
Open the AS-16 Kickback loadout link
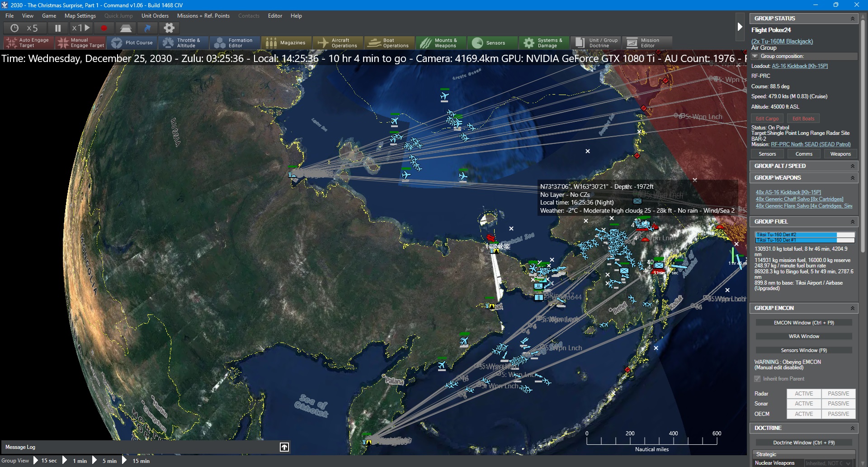[x=800, y=66]
